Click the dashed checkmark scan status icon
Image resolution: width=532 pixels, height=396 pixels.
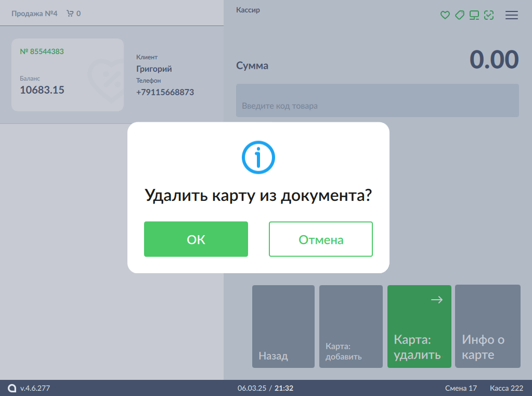pyautogui.click(x=488, y=15)
